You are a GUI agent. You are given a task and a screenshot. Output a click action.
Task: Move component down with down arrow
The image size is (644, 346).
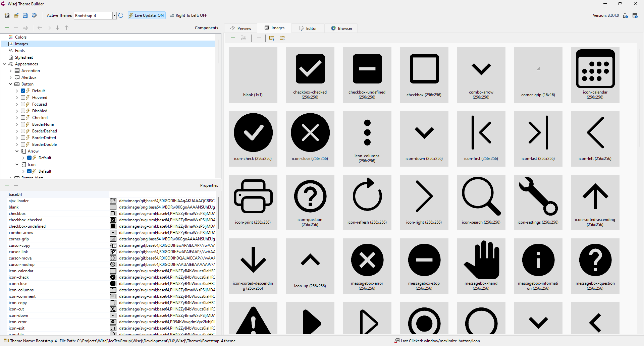[x=58, y=28]
